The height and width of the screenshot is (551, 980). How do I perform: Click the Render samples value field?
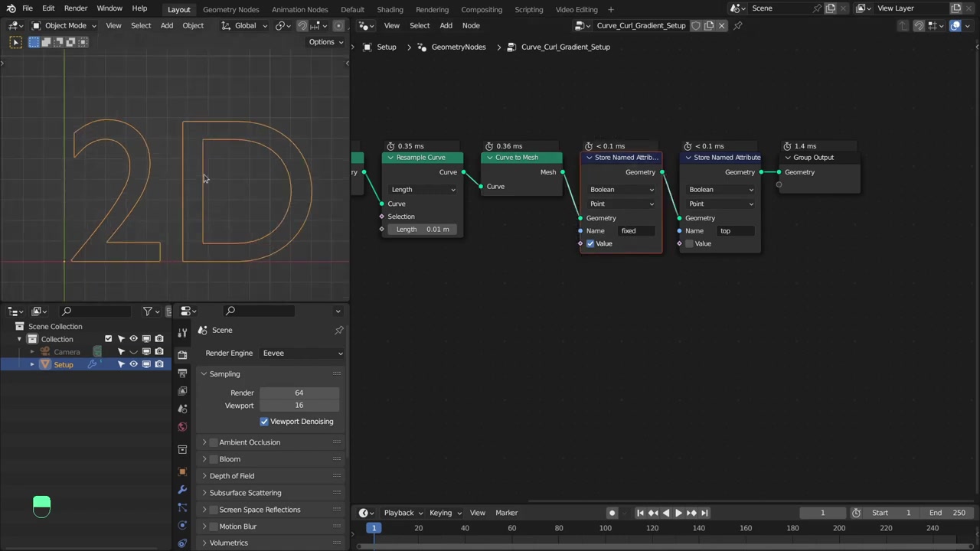[x=299, y=393]
